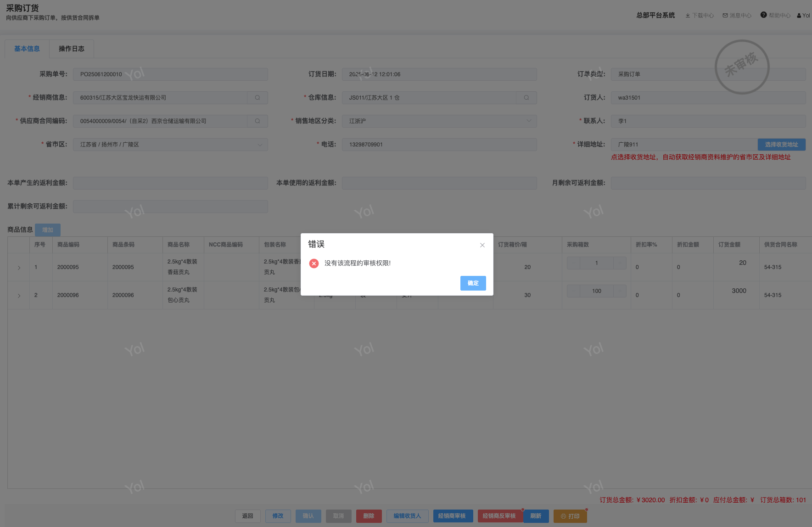
Task: Open the 销售地区分类 dropdown
Action: coord(439,121)
